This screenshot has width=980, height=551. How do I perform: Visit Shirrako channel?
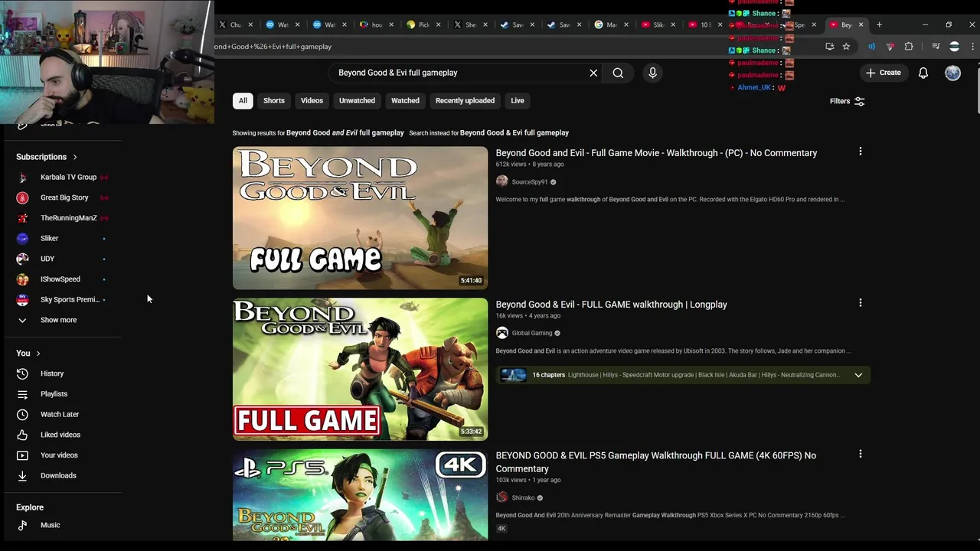[x=523, y=497]
